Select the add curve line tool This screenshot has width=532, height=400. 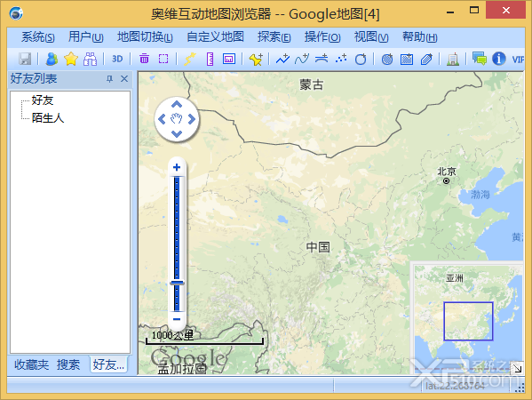tap(302, 59)
